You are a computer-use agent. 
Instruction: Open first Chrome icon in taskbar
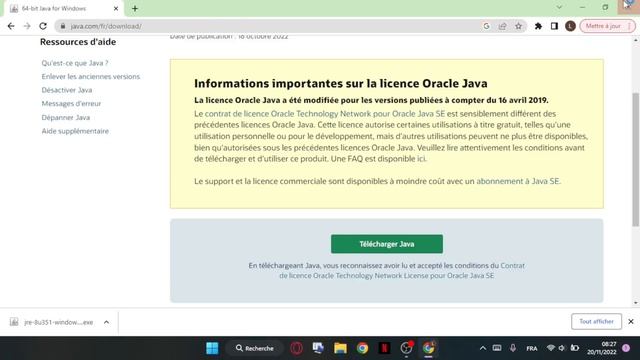point(362,348)
